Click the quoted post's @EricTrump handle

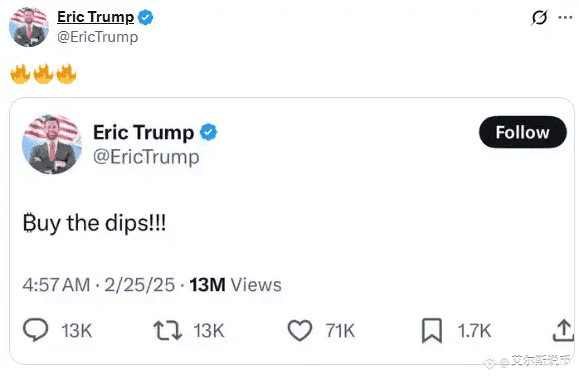click(x=146, y=157)
